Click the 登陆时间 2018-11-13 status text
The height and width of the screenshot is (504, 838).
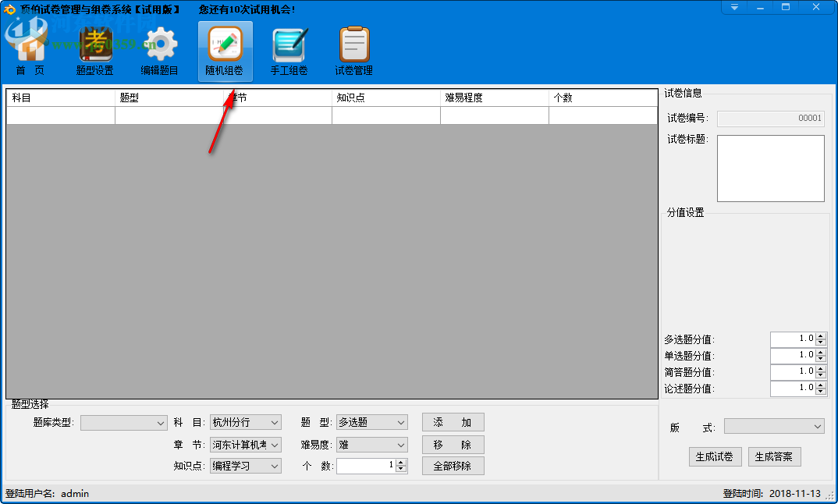[771, 494]
